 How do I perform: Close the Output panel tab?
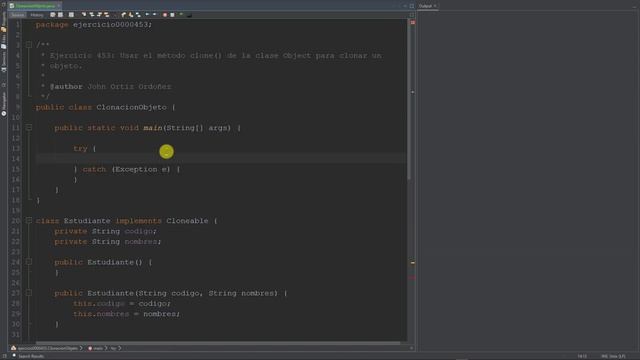(435, 6)
